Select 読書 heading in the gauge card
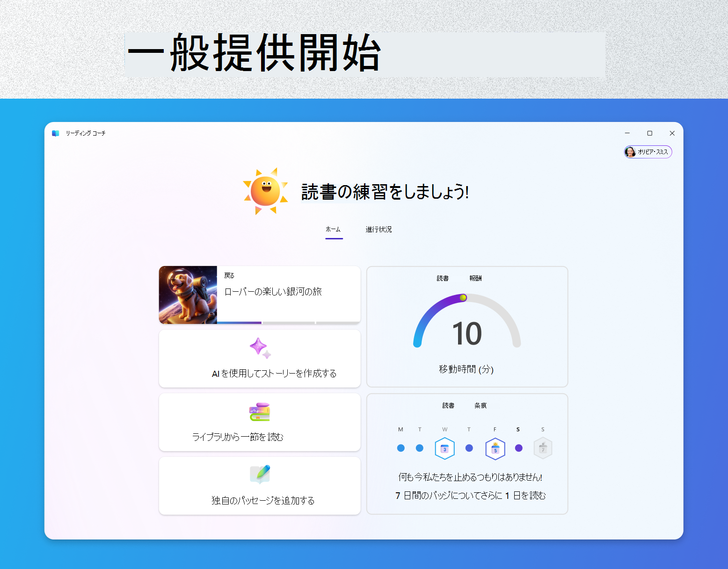Image resolution: width=728 pixels, height=569 pixels. (443, 279)
